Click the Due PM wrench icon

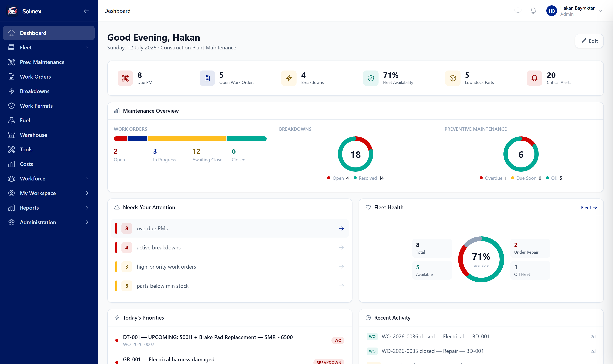tap(125, 78)
